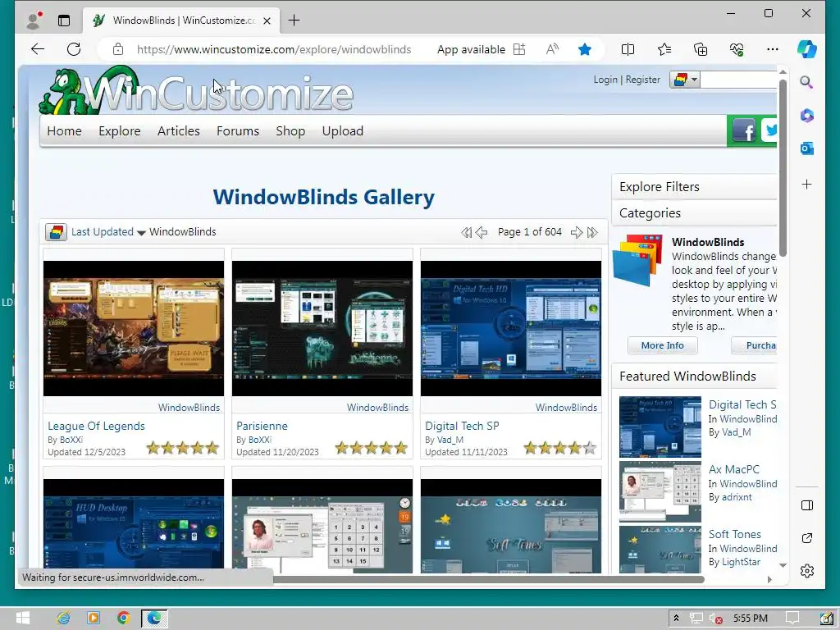The height and width of the screenshot is (630, 840).
Task: Open Parisienne skin link
Action: (x=262, y=426)
